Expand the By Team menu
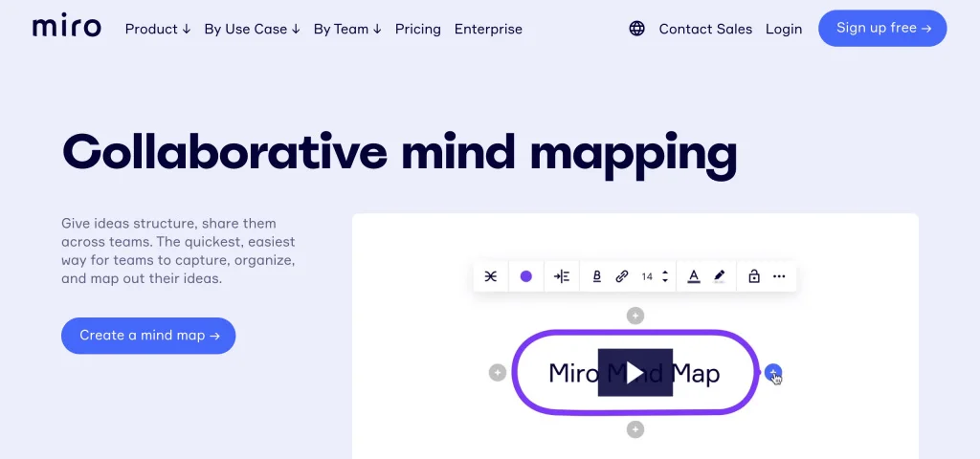This screenshot has width=980, height=459. (346, 29)
